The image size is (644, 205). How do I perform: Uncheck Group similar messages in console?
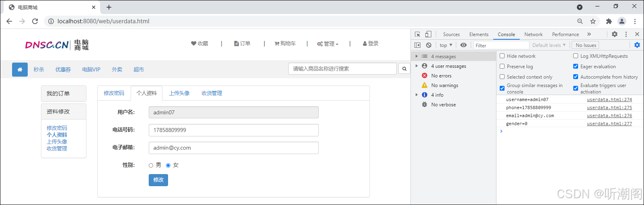pyautogui.click(x=502, y=88)
